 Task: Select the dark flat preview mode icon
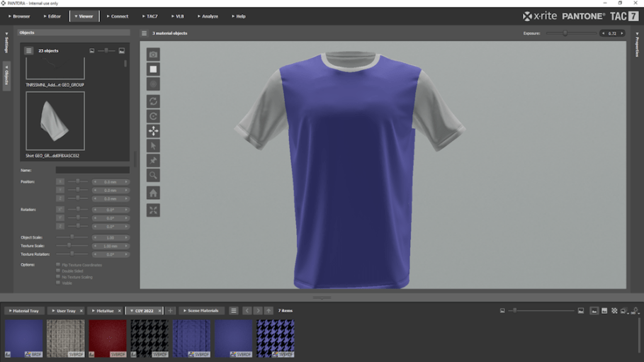click(594, 310)
